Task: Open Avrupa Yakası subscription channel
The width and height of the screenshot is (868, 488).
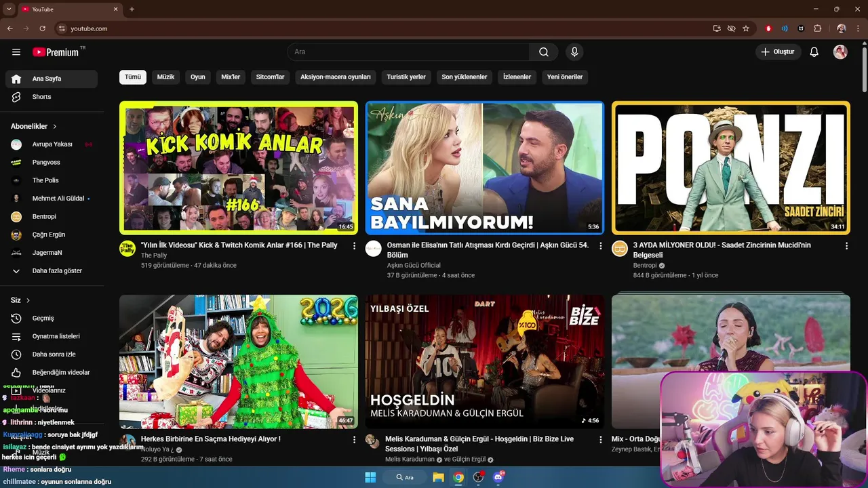Action: [52, 144]
